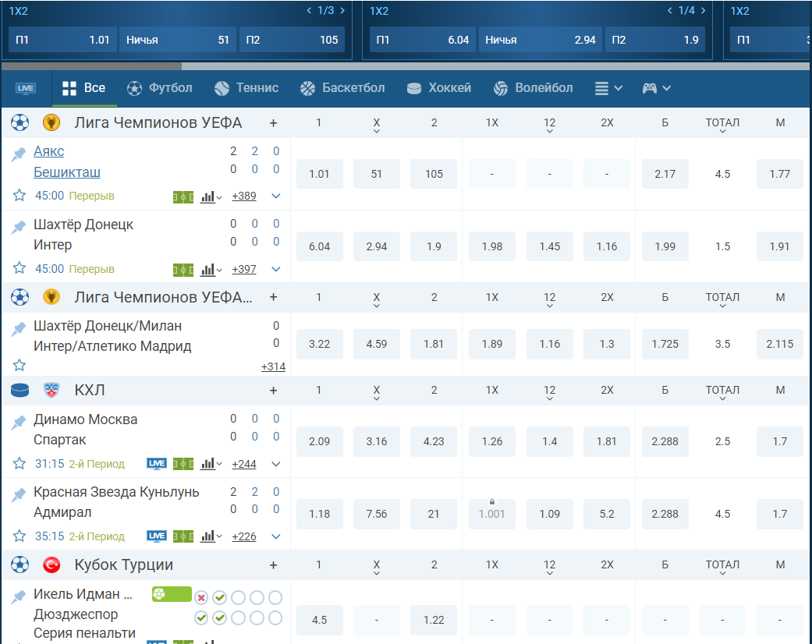The height and width of the screenshot is (644, 812).
Task: Watch LIVE stream of Красная Звезда match
Action: (156, 536)
